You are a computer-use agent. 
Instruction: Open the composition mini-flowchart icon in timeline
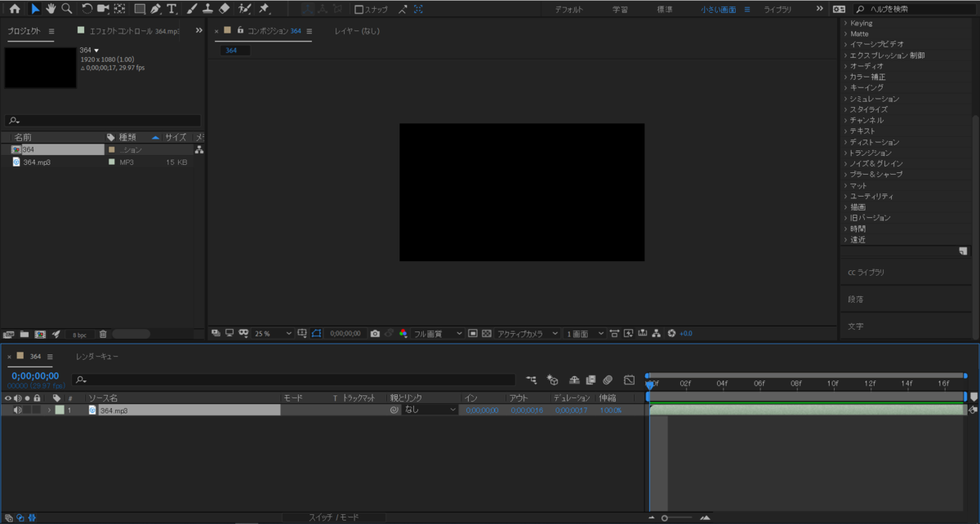click(532, 380)
